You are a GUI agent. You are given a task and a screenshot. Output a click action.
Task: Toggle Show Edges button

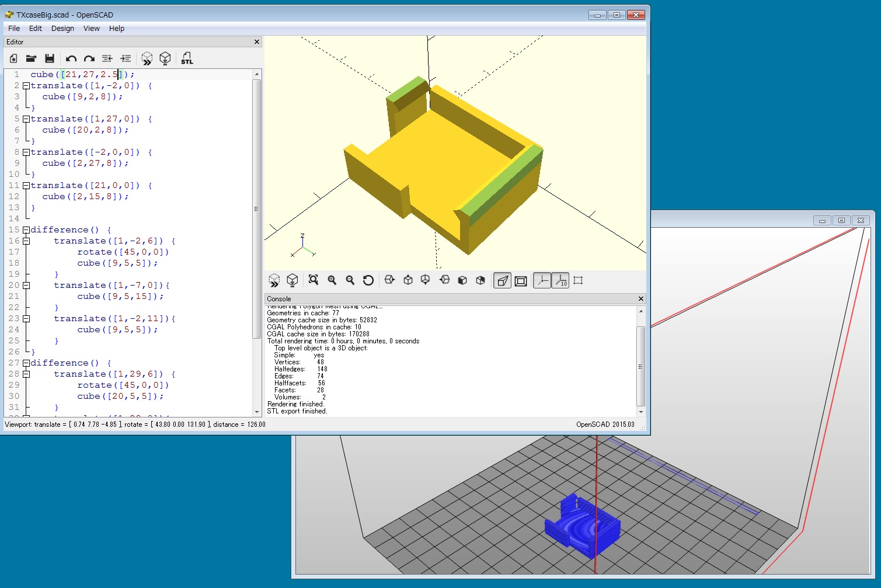point(579,281)
